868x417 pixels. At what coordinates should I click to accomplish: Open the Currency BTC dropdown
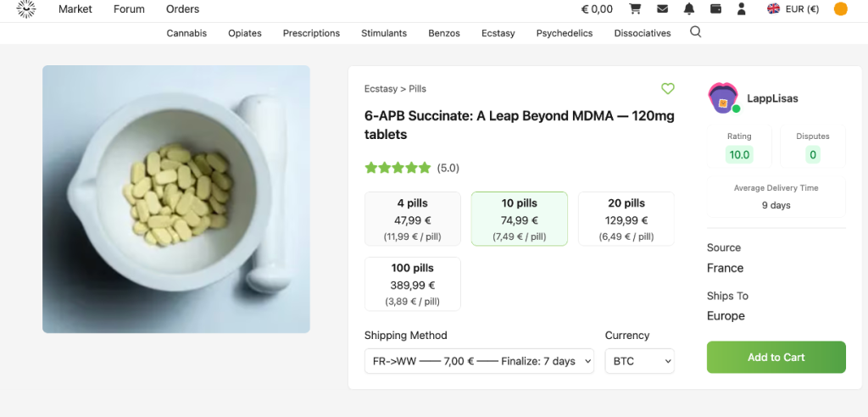click(x=640, y=361)
